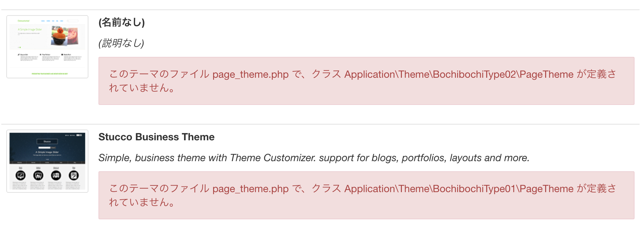The width and height of the screenshot is (644, 237).
Task: Open the unnamed theme's preview thumbnail
Action: click(x=47, y=47)
